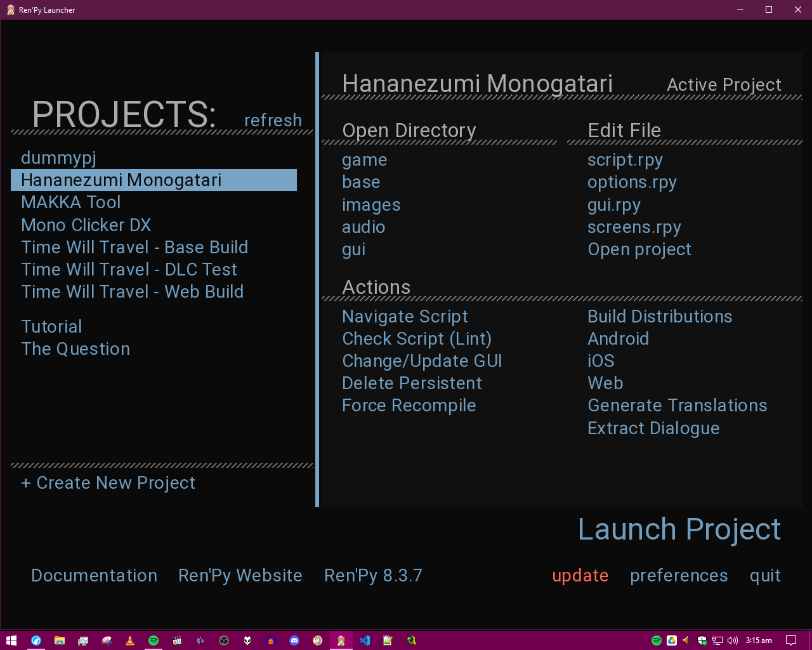This screenshot has height=650, width=812.
Task: Refresh the projects list
Action: [273, 120]
